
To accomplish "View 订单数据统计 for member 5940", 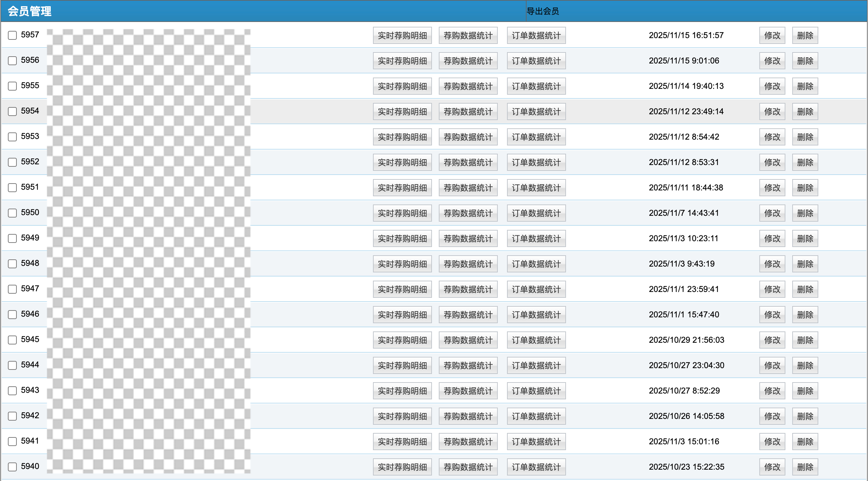I will point(536,467).
